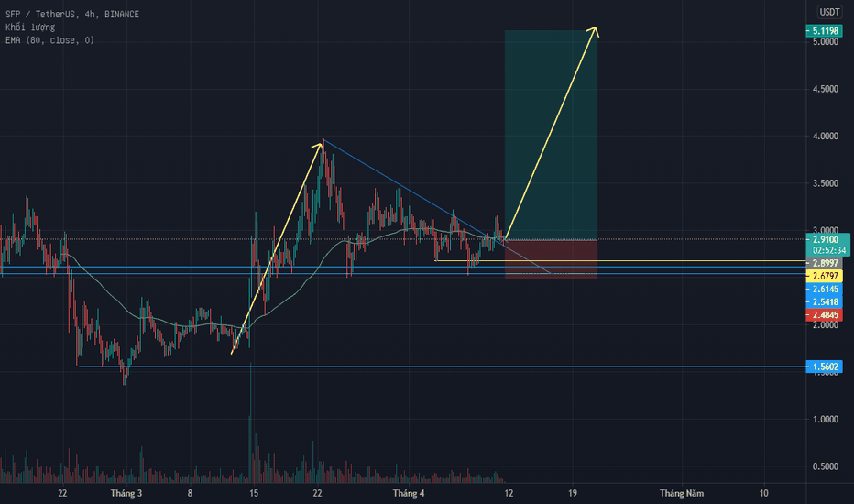Click the blue 1.5602 price label
The width and height of the screenshot is (854, 504).
(x=824, y=367)
